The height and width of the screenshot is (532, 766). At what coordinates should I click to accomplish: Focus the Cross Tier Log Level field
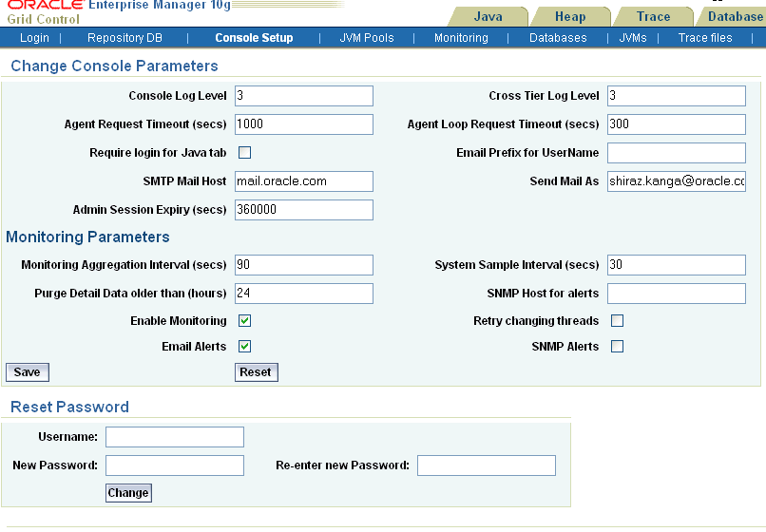677,96
